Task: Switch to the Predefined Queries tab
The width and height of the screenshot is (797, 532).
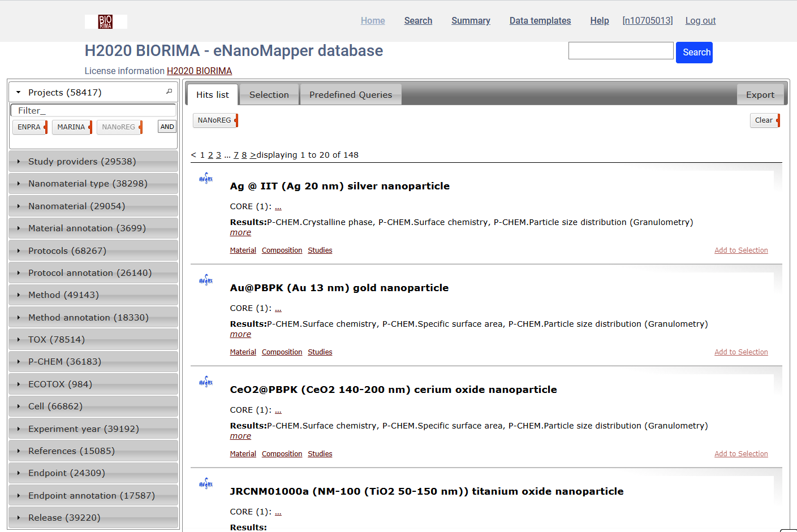Action: point(350,95)
